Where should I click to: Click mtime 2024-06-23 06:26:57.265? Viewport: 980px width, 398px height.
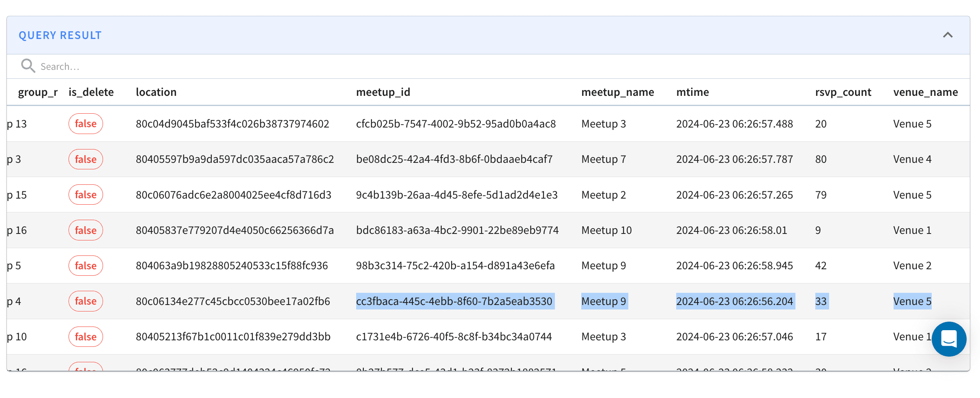(x=735, y=195)
